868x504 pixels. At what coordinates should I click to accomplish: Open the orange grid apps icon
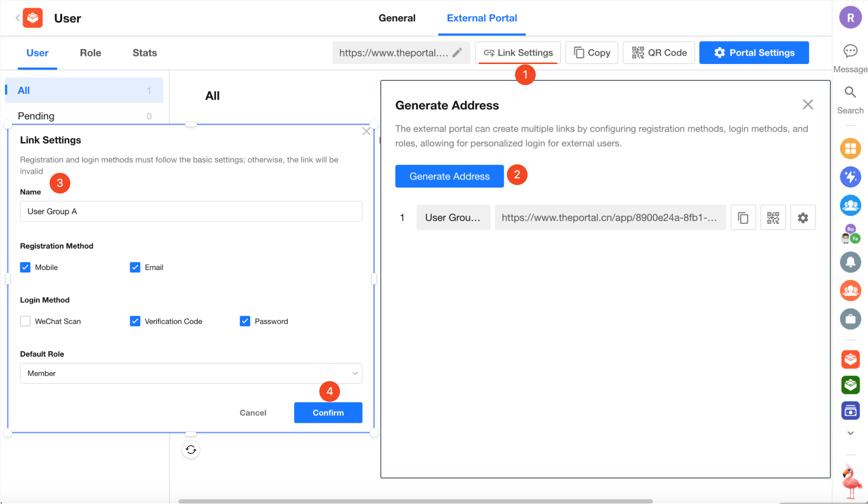(x=850, y=148)
